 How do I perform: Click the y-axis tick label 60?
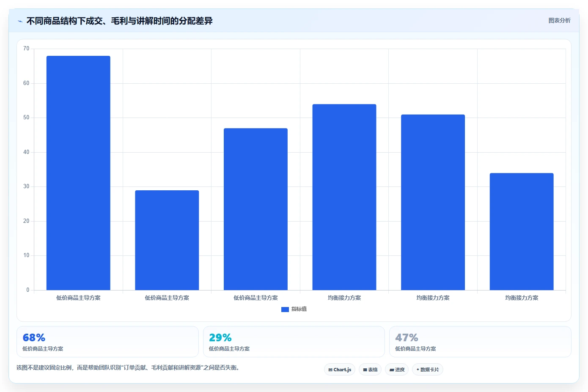[26, 83]
